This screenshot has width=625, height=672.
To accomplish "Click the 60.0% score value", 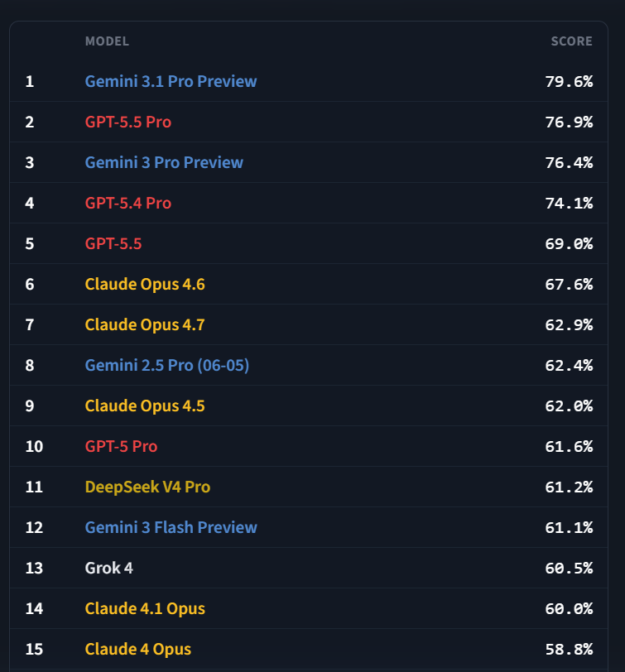I will [x=569, y=609].
